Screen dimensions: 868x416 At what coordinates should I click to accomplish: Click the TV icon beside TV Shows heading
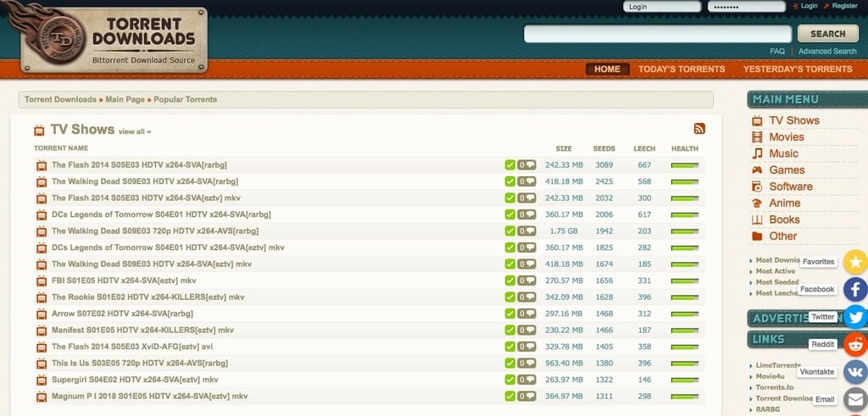[x=39, y=130]
